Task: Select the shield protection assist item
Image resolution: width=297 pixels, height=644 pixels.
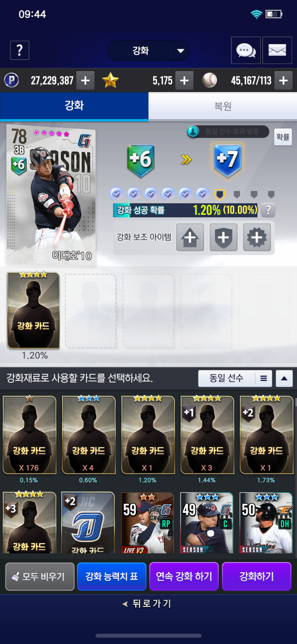Action: 224,237
